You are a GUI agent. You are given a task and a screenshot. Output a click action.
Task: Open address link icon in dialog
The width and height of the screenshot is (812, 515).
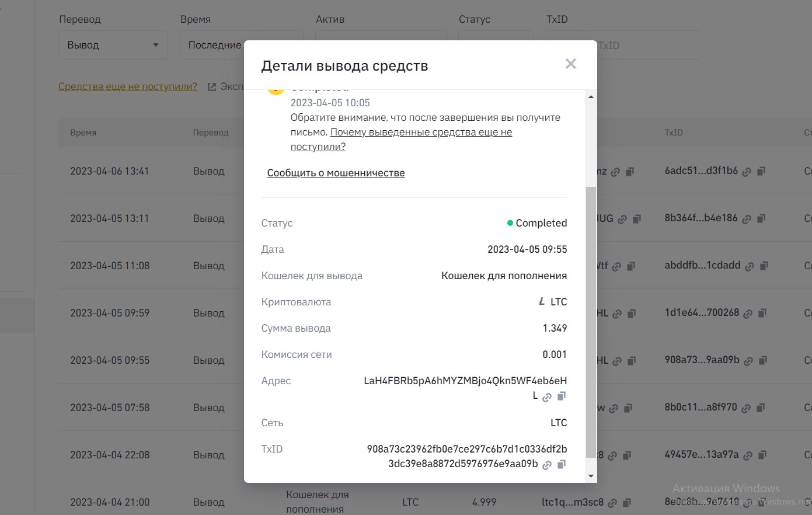pyautogui.click(x=547, y=397)
